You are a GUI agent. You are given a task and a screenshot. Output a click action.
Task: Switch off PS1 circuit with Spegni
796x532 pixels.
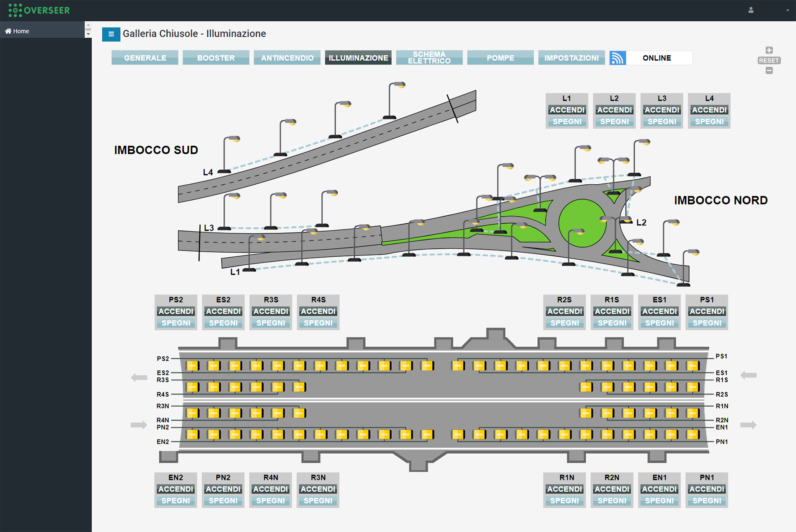pyautogui.click(x=707, y=323)
